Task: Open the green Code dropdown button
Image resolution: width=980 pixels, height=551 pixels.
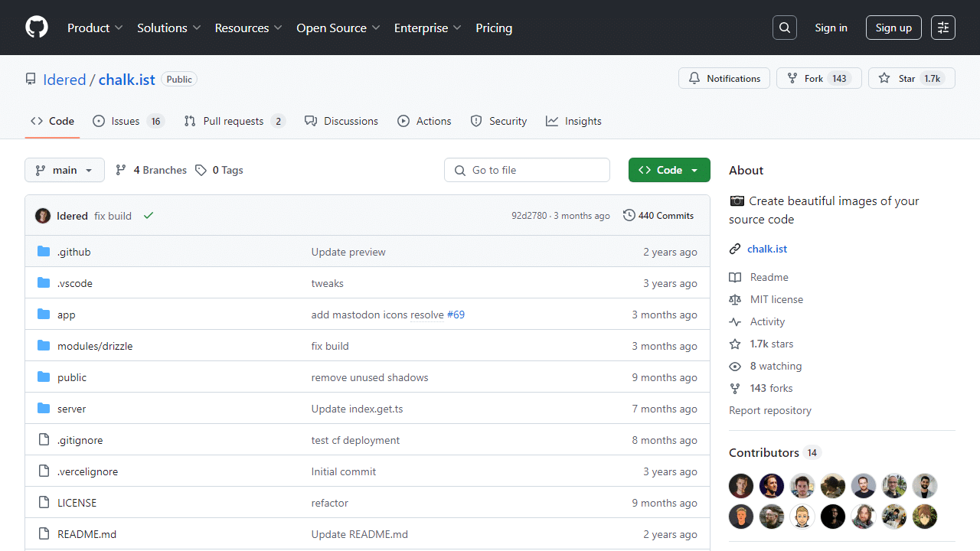Action: click(x=669, y=170)
